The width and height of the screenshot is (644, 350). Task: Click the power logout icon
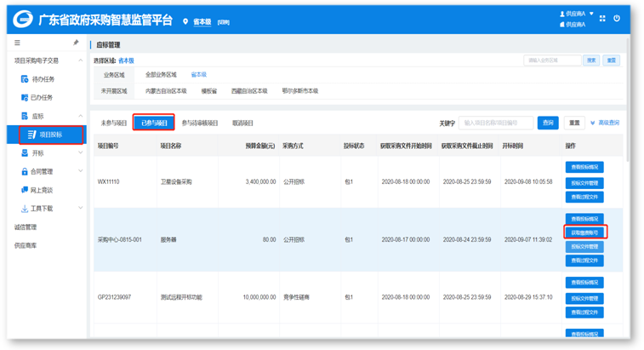[617, 18]
